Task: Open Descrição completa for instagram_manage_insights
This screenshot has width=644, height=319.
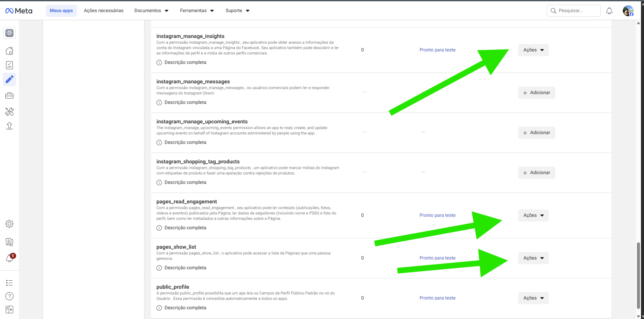Action: coord(185,63)
